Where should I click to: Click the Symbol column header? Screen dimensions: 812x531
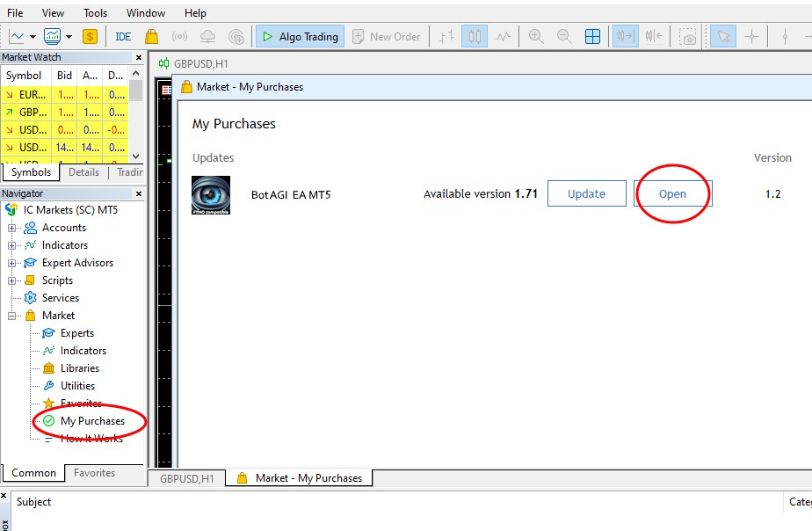click(x=25, y=76)
